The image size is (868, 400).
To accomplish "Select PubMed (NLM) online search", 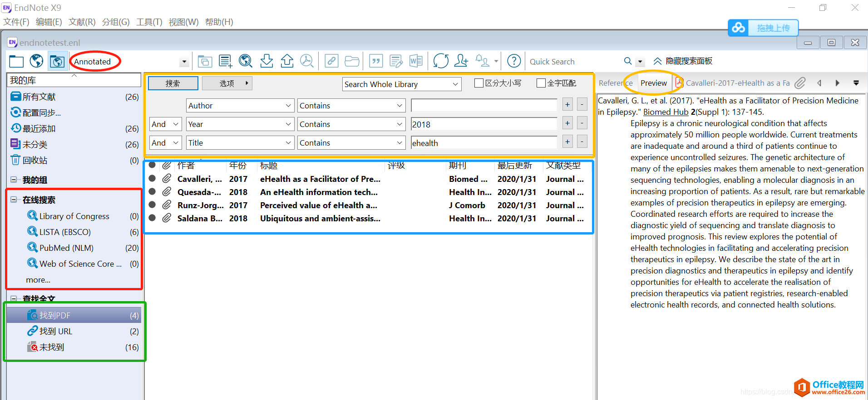I will coord(74,248).
